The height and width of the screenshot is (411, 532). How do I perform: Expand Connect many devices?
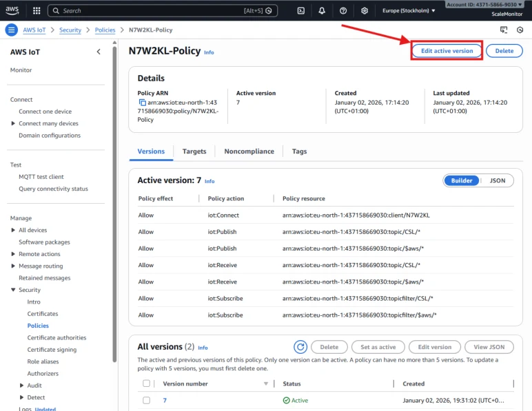pos(13,123)
